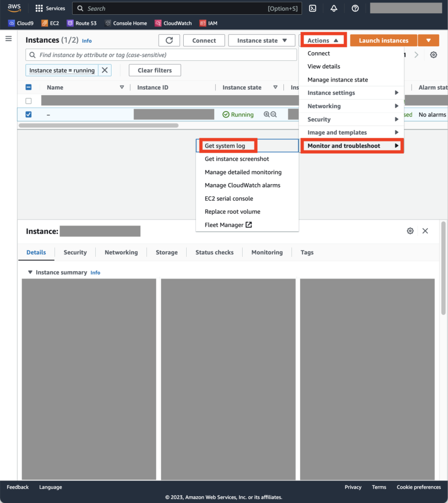The height and width of the screenshot is (503, 448).
Task: Open the CloudWatch shortcut
Action: [x=173, y=23]
